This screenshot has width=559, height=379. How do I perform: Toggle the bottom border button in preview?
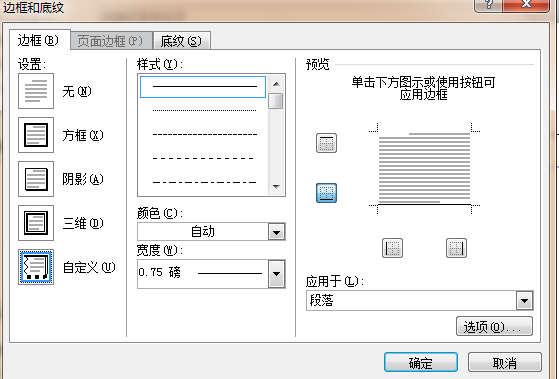326,193
